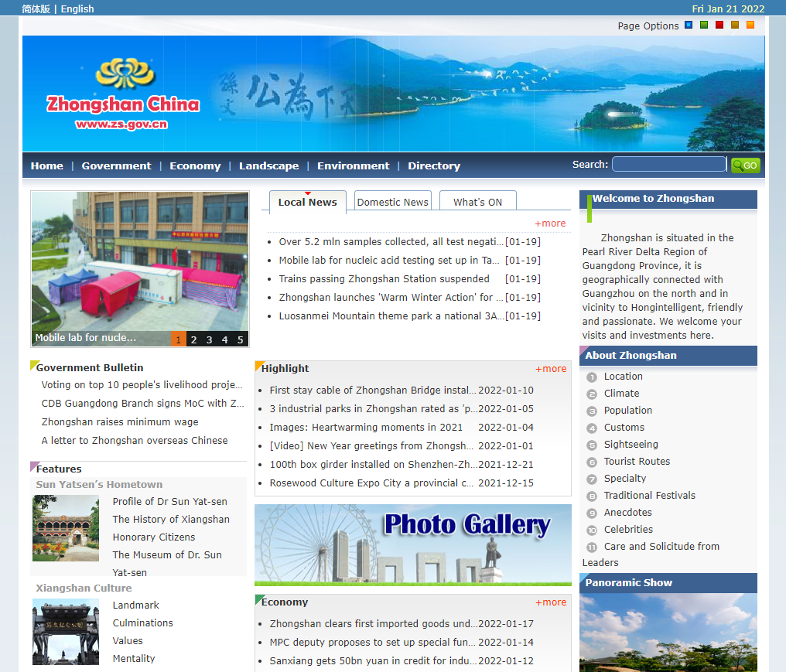Click +more in the Economy section
Image resolution: width=786 pixels, height=672 pixels.
[x=551, y=602]
